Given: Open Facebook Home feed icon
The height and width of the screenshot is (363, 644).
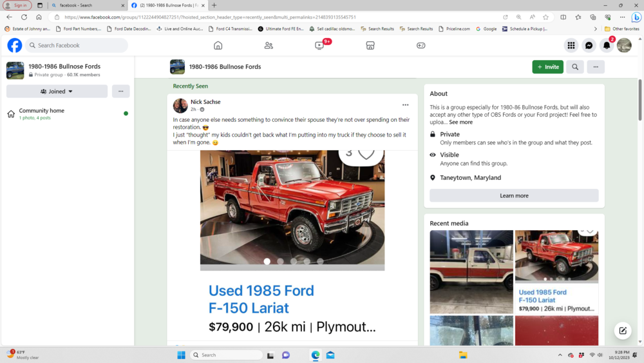Looking at the screenshot, I should 218,45.
